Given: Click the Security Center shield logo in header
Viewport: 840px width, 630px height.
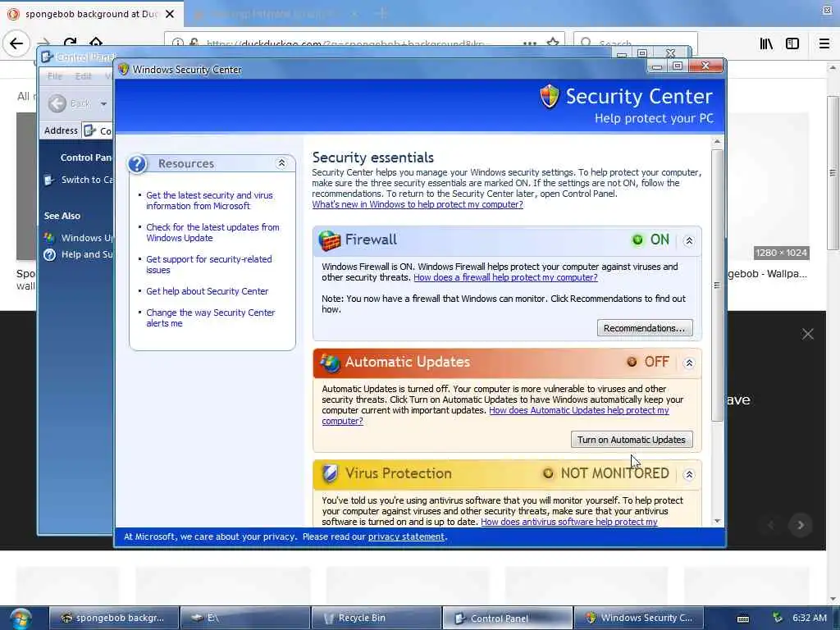Looking at the screenshot, I should point(550,97).
